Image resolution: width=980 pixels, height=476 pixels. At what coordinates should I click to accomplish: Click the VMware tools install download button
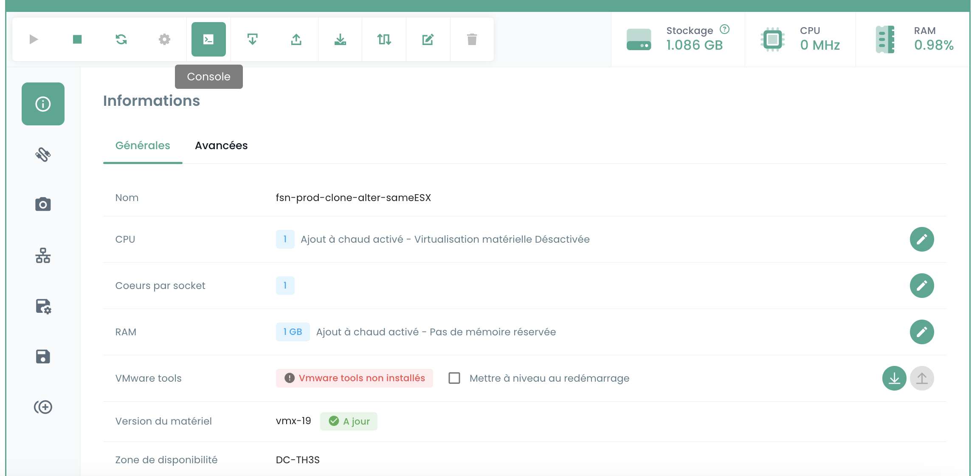click(894, 378)
